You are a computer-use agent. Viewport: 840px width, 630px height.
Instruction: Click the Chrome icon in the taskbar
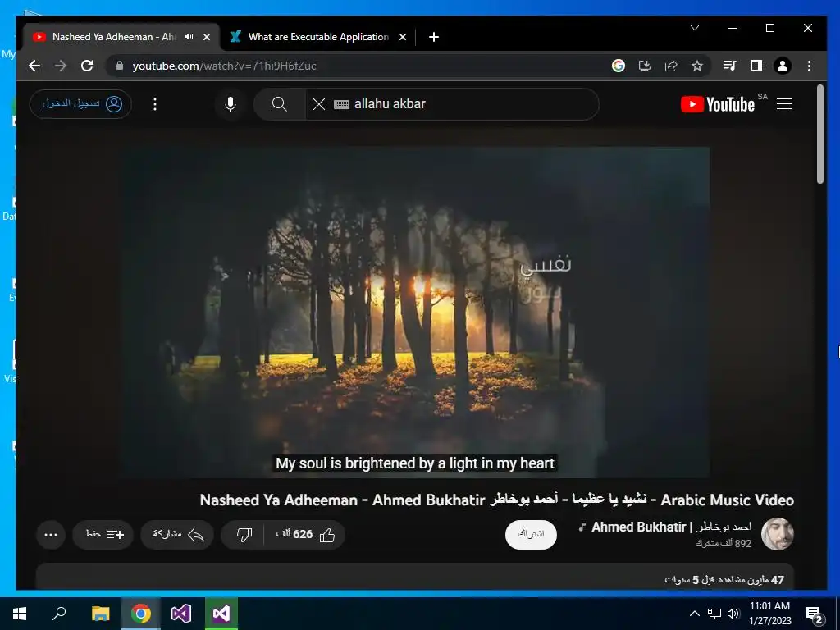pos(141,614)
